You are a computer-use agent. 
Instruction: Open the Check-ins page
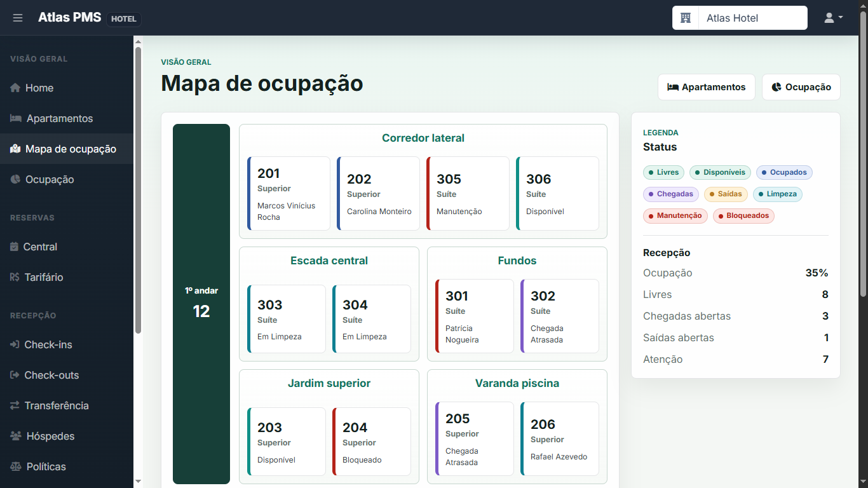(67, 344)
